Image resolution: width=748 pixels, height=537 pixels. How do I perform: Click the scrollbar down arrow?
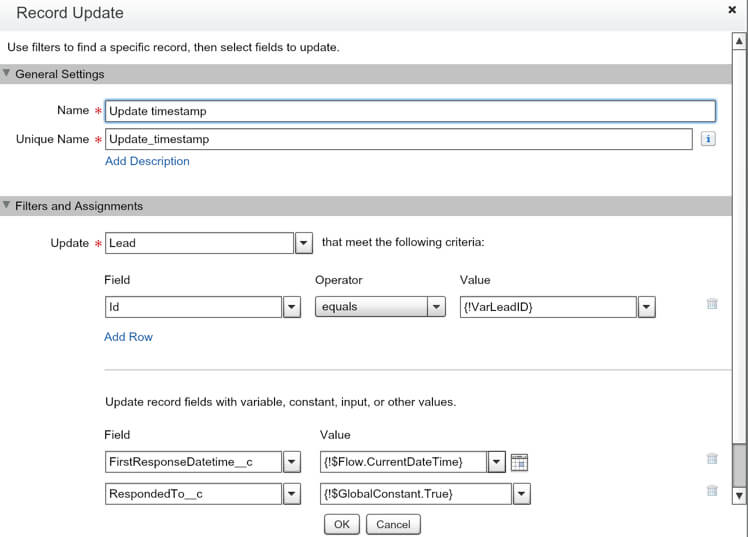click(739, 496)
